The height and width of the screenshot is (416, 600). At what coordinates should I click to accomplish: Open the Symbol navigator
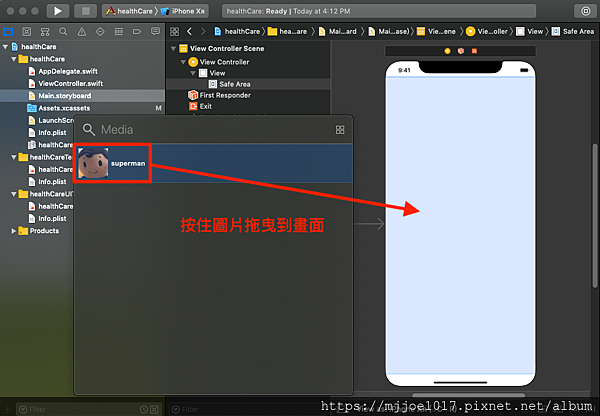click(45, 31)
